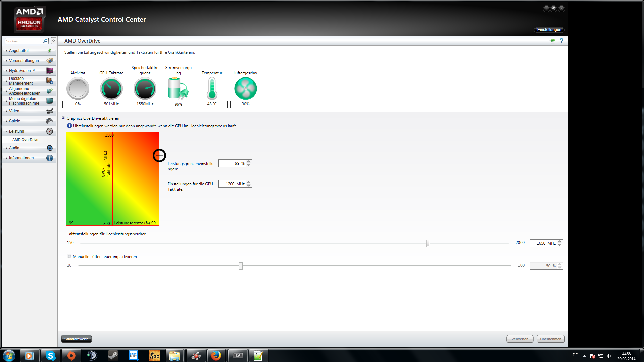The width and height of the screenshot is (644, 362).
Task: Click the Suchen search field
Action: [24, 41]
